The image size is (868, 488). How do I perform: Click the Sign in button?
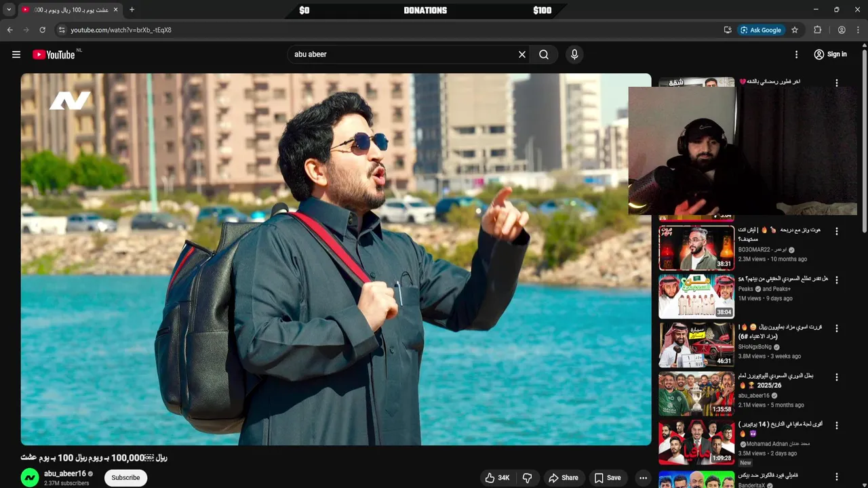pyautogui.click(x=831, y=54)
